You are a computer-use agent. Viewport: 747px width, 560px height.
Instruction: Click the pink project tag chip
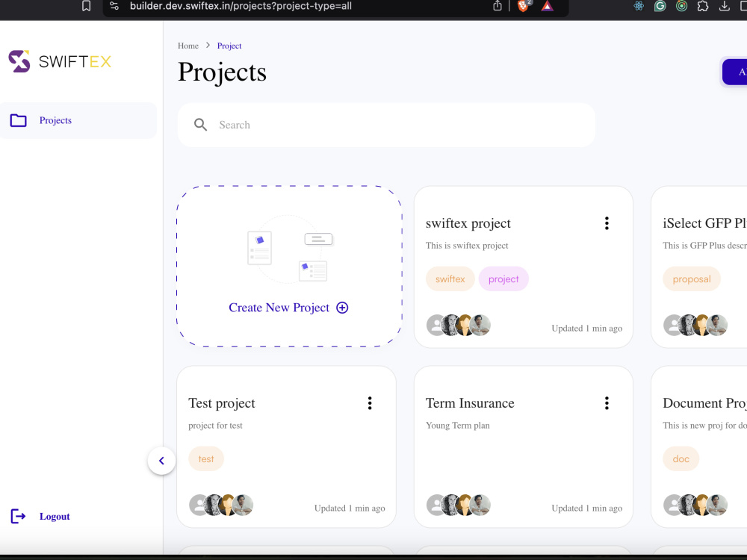coord(503,279)
